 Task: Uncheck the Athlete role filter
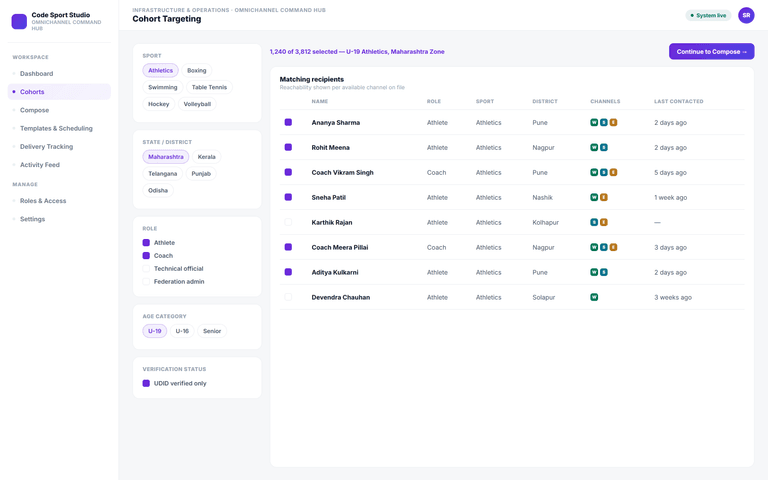[146, 242]
